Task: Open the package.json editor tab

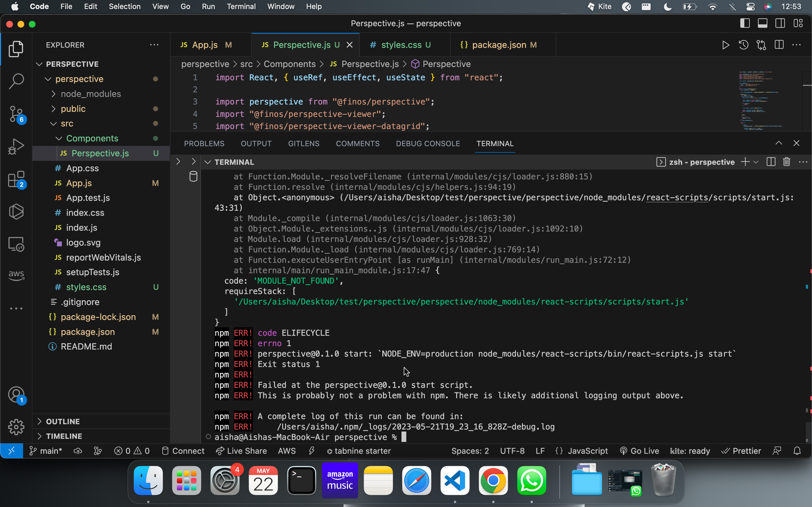Action: coord(498,45)
